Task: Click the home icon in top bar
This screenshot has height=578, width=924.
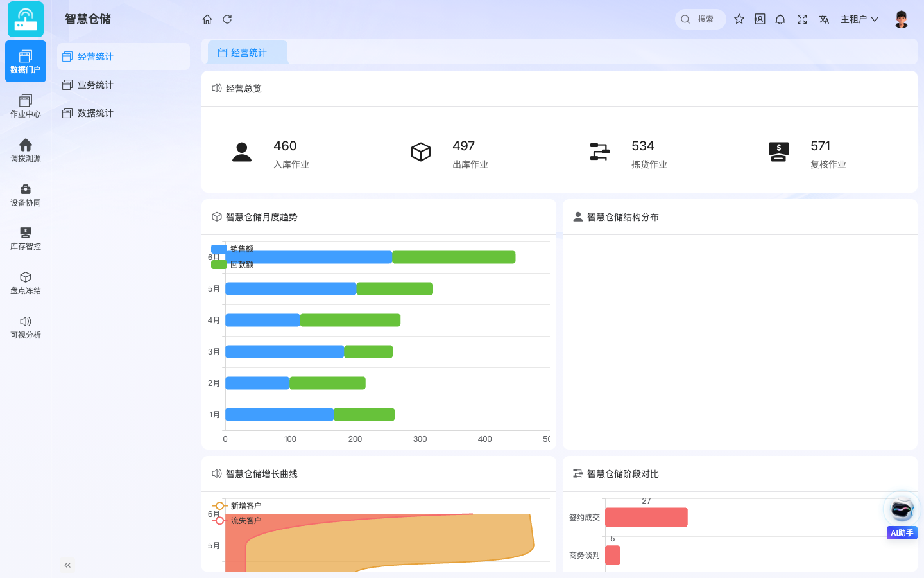Action: [207, 19]
